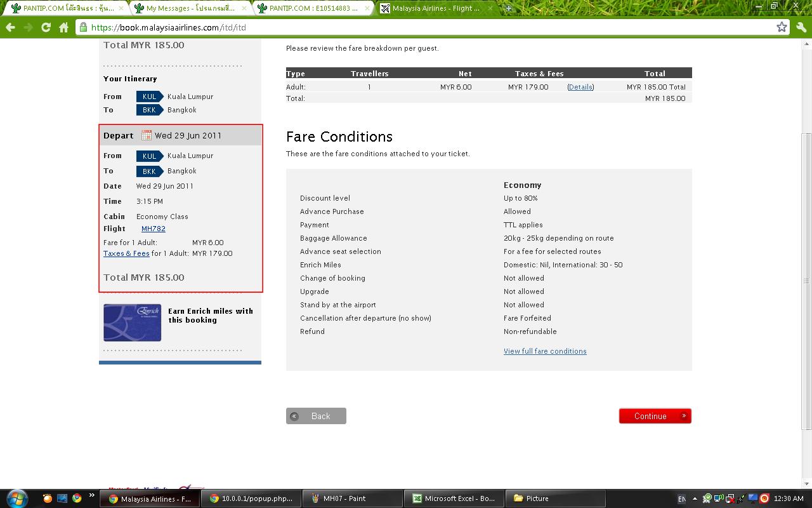The height and width of the screenshot is (508, 812).
Task: Open the browser home page
Action: coord(63,27)
